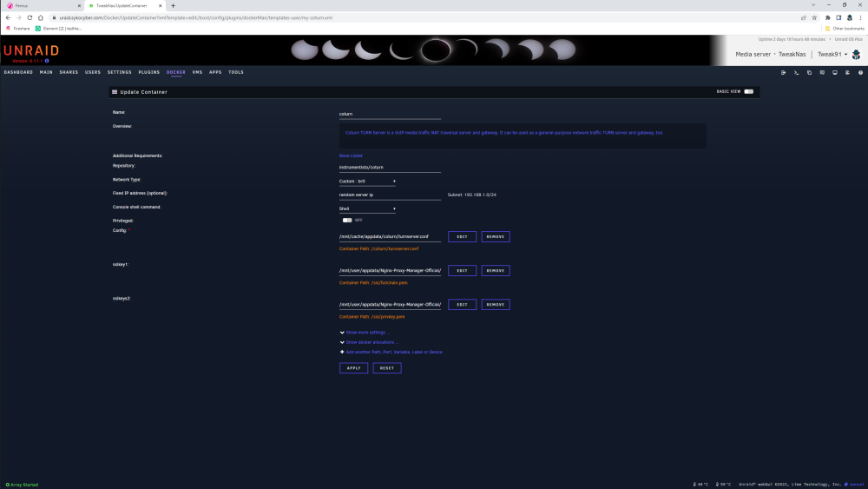Open the manual link in the footer
The height and width of the screenshot is (489, 868).
click(x=855, y=485)
